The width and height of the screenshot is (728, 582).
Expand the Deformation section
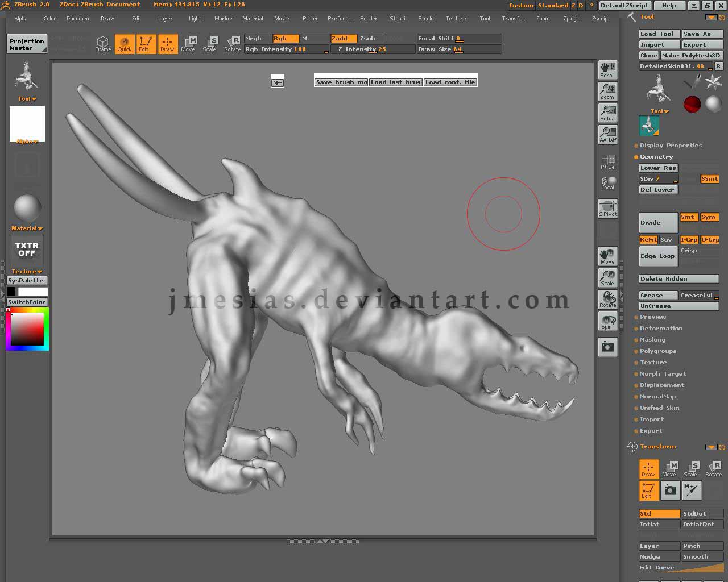coord(662,328)
